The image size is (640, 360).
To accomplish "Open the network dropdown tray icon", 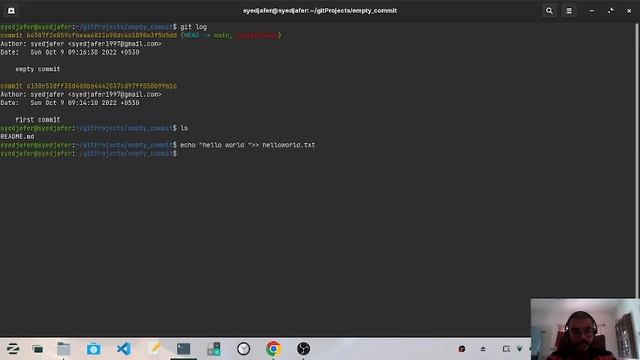I will [x=520, y=349].
